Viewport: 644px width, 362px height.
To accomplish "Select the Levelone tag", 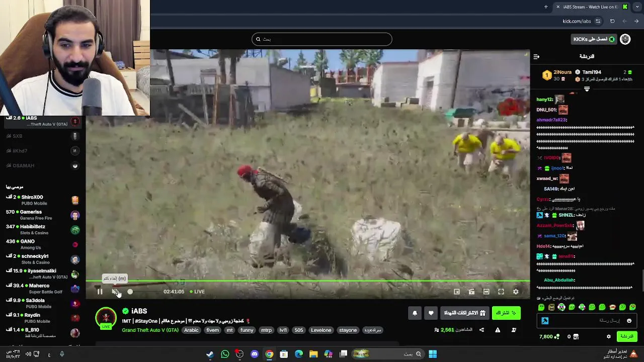I will tap(321, 330).
